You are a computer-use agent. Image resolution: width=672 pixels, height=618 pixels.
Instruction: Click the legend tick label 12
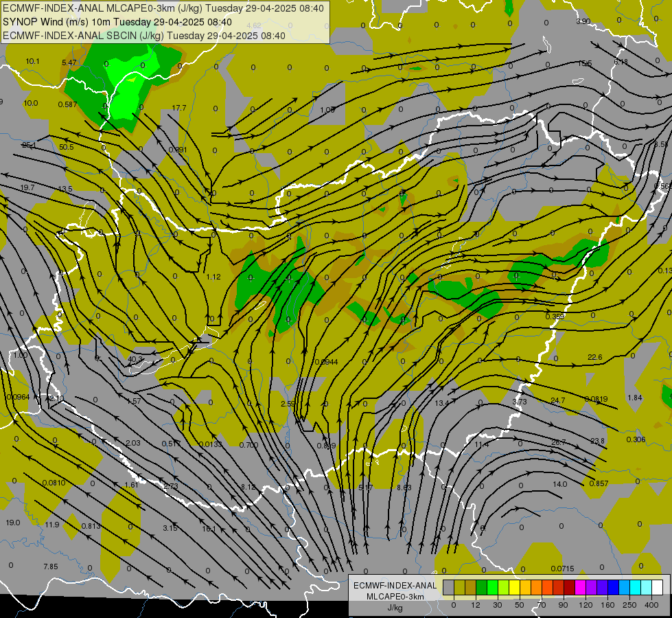pos(475,605)
